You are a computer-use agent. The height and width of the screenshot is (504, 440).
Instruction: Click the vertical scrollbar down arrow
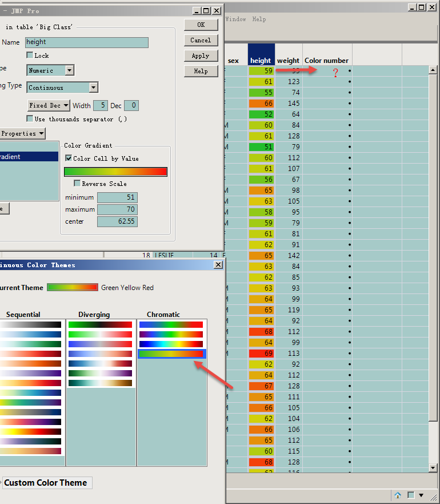coord(433,469)
